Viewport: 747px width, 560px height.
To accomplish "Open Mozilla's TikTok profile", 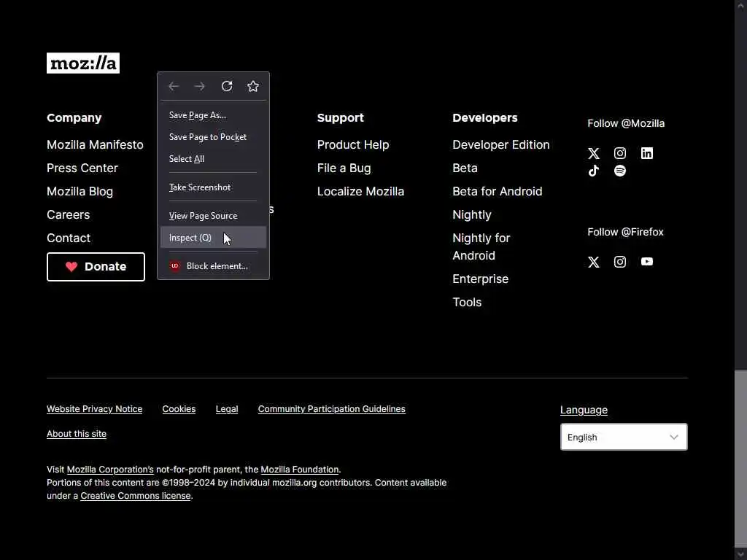I will point(594,171).
